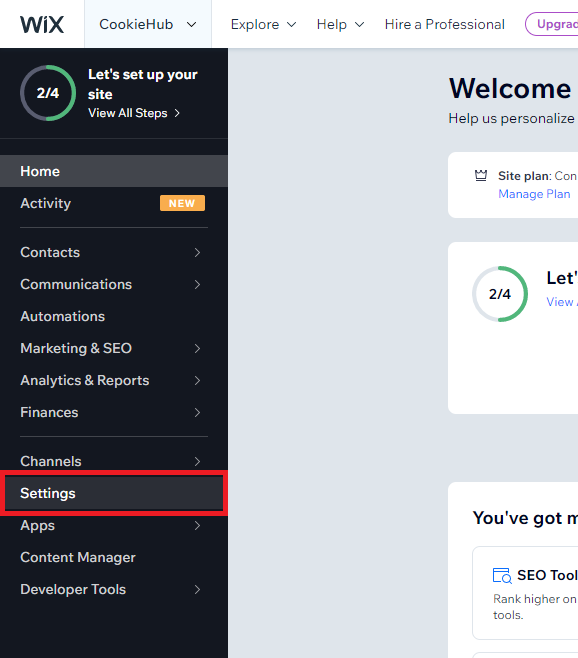Select Home in the sidebar
Viewport: 578px width, 658px height.
pyautogui.click(x=114, y=171)
